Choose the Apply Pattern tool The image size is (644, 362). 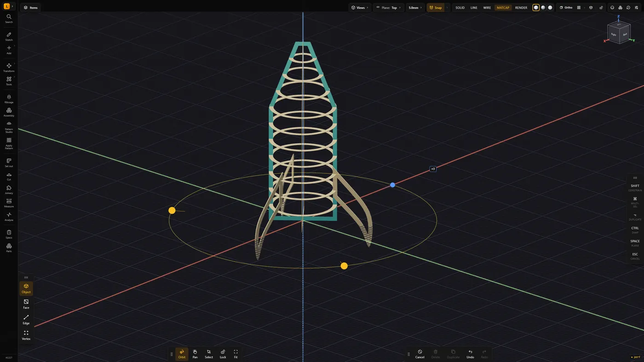pos(9,144)
